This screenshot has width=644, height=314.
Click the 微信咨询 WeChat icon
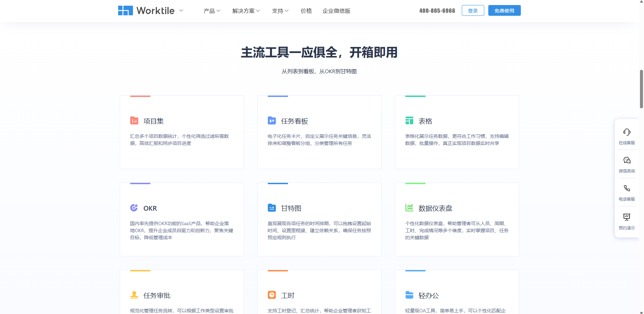pyautogui.click(x=627, y=160)
